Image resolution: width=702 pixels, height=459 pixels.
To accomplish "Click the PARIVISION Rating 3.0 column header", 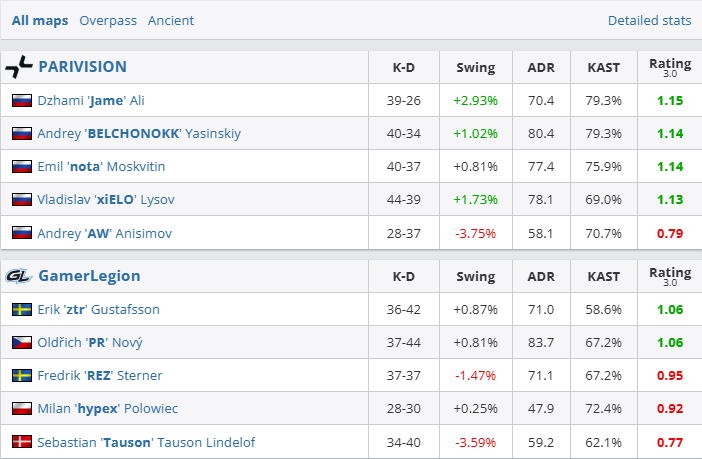I will [670, 67].
